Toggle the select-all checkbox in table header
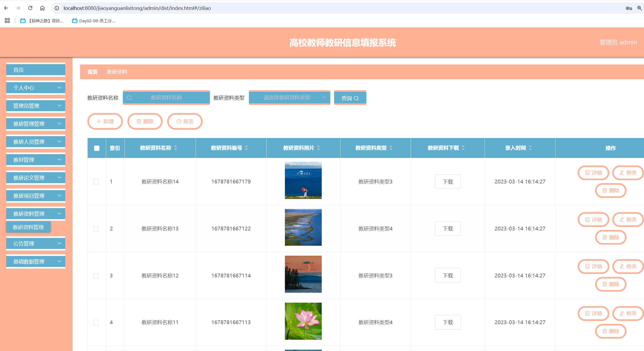This screenshot has height=351, width=644. click(96, 148)
